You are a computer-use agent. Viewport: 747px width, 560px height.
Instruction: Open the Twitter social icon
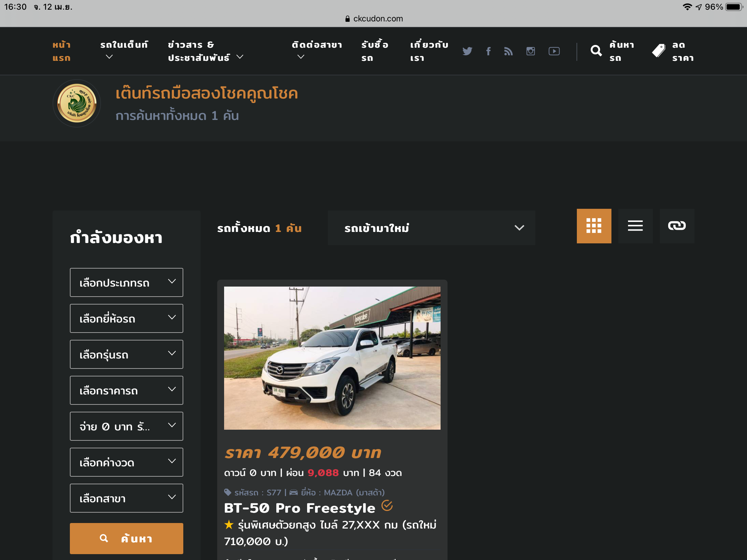point(467,51)
